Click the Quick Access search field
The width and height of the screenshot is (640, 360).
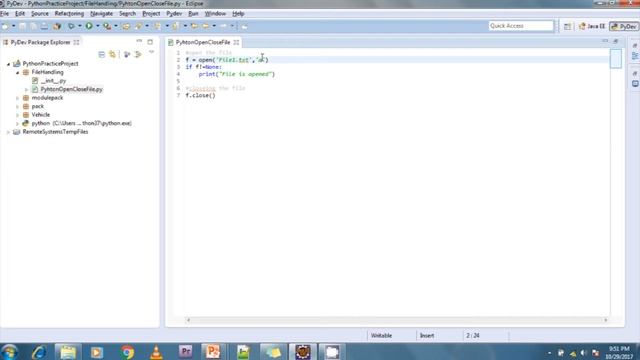(521, 26)
